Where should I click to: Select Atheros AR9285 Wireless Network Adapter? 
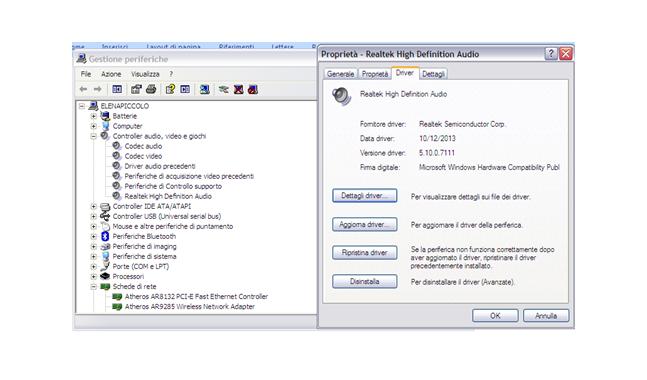pyautogui.click(x=189, y=307)
